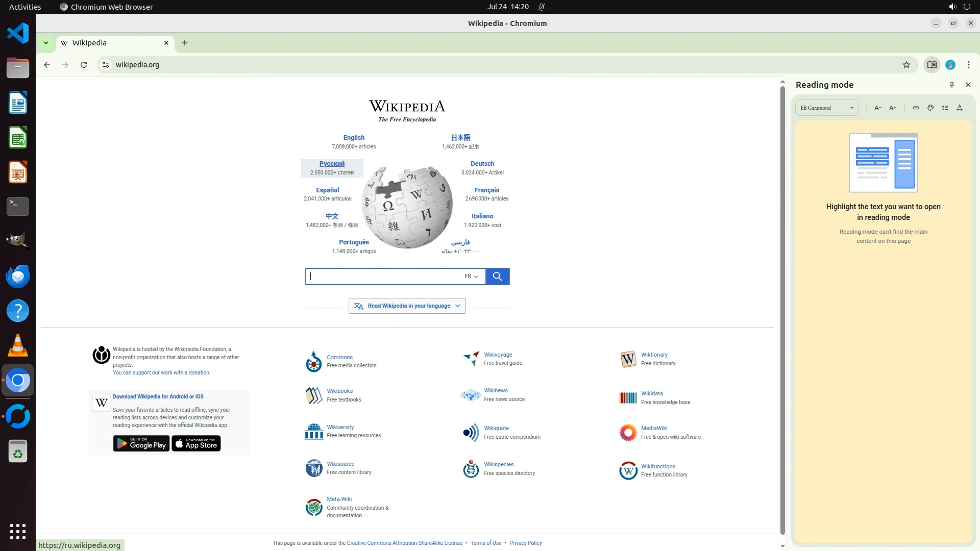
Task: Expand Read Wikipedia in your language
Action: point(407,306)
